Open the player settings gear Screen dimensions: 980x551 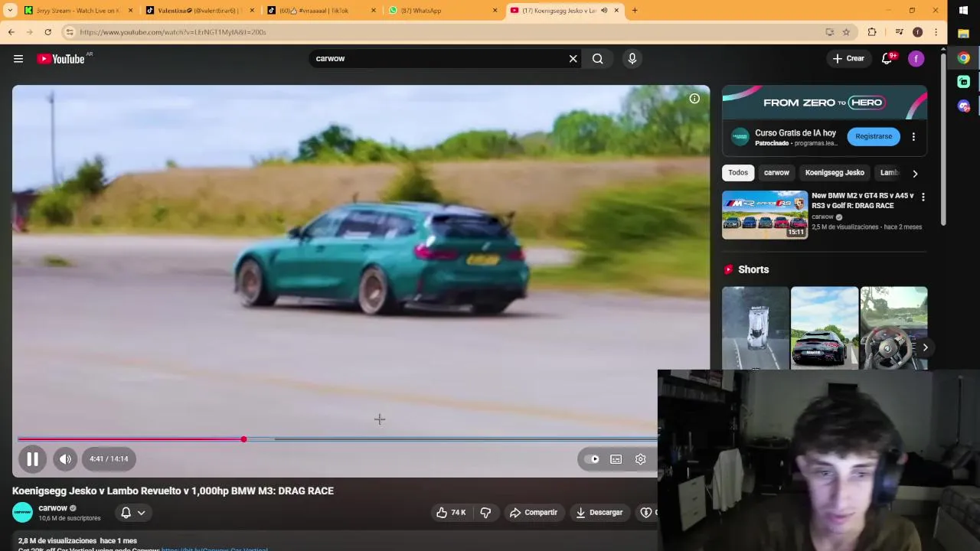pos(640,459)
